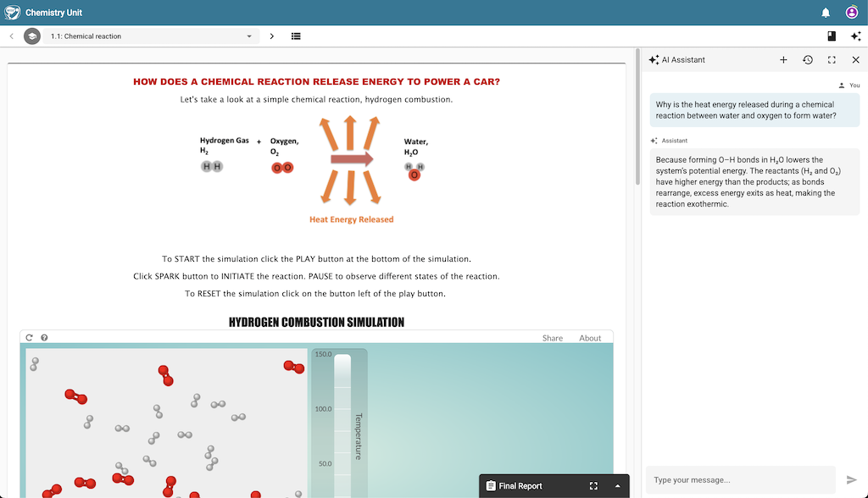Go to the next lesson page
The width and height of the screenshot is (868, 498).
[x=271, y=36]
